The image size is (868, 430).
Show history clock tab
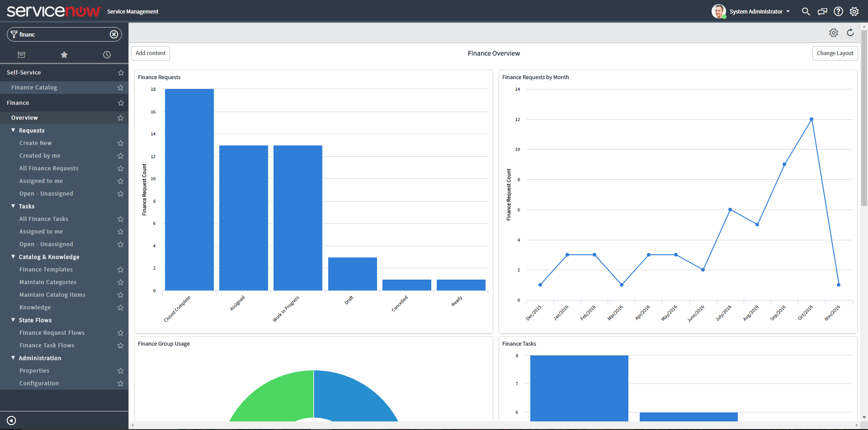[107, 55]
